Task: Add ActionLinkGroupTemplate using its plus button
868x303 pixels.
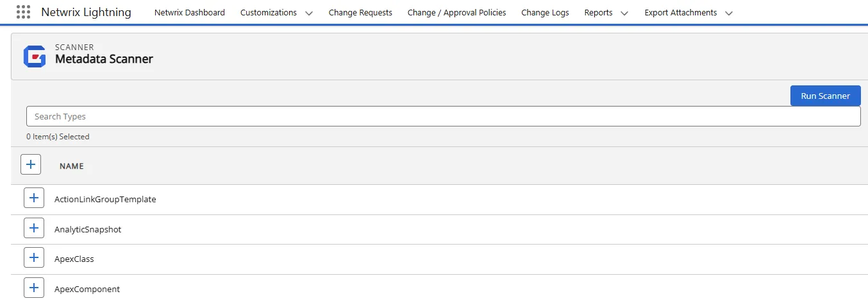Action: pyautogui.click(x=34, y=198)
